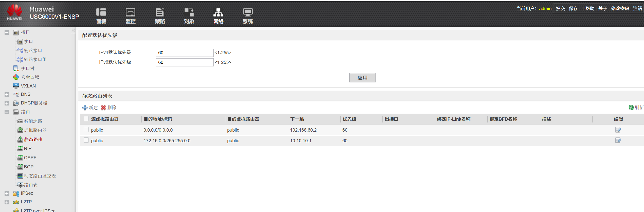Click 提交 in the top bar
The image size is (644, 212).
pos(560,9)
